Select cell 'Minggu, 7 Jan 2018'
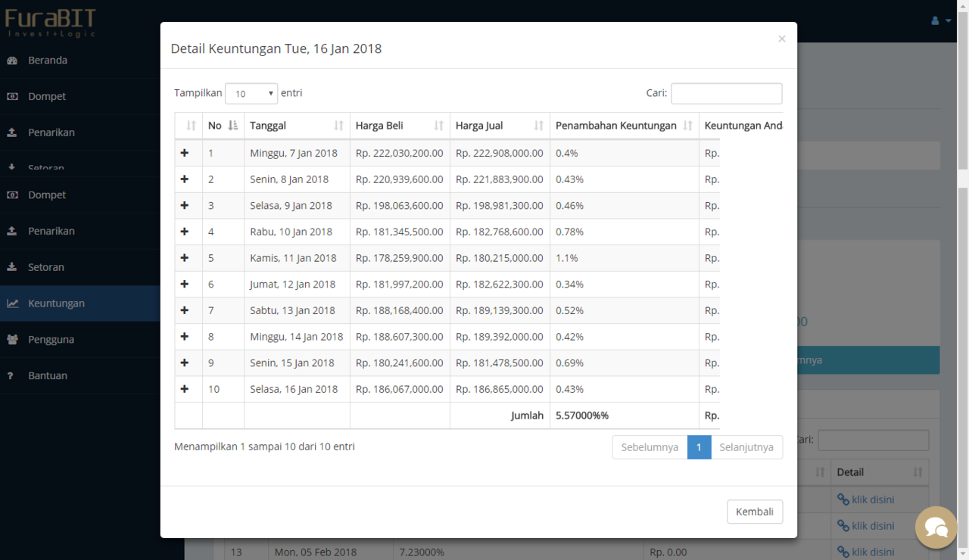This screenshot has width=969, height=560. [x=297, y=153]
